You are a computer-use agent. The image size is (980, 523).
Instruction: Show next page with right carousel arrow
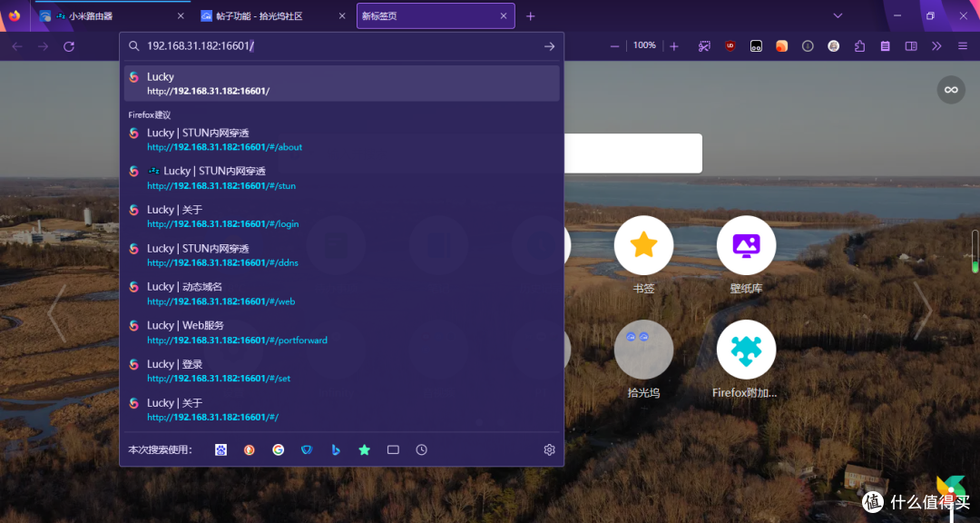coord(923,311)
